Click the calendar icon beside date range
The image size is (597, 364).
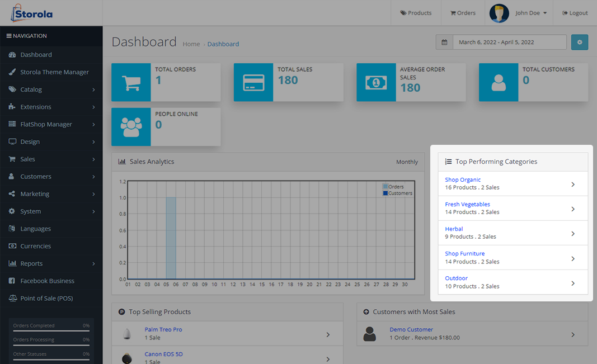pos(444,42)
